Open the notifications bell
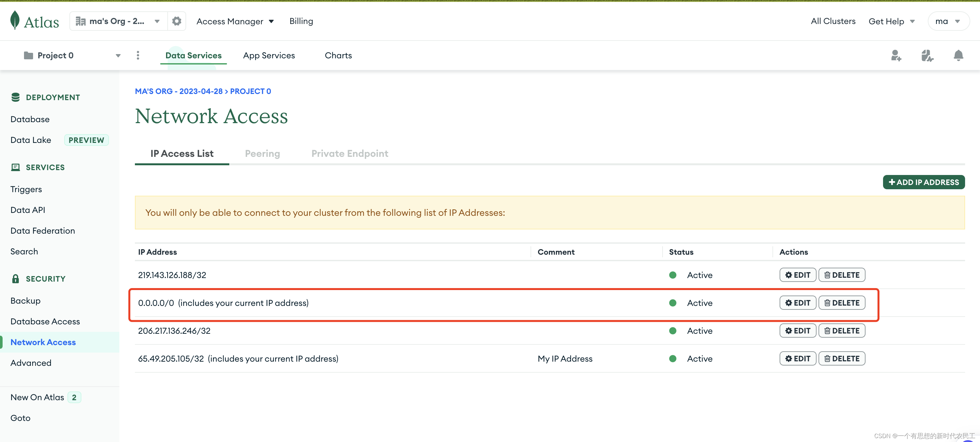The height and width of the screenshot is (442, 980). (x=958, y=55)
